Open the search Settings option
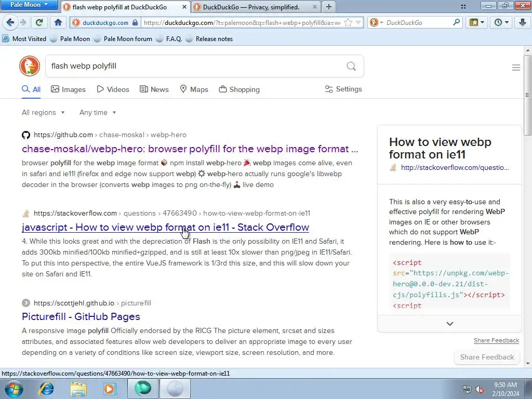 coord(343,89)
